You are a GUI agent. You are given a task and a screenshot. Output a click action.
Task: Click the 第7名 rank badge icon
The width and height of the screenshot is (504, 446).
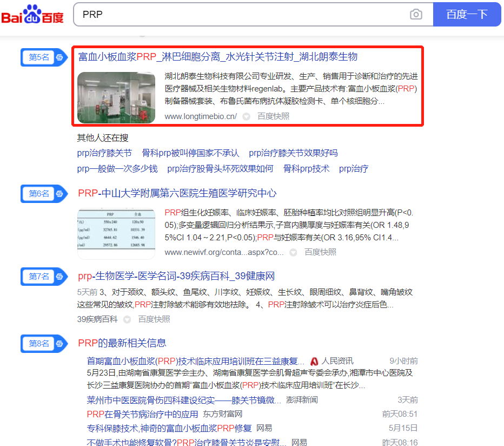pyautogui.click(x=44, y=277)
